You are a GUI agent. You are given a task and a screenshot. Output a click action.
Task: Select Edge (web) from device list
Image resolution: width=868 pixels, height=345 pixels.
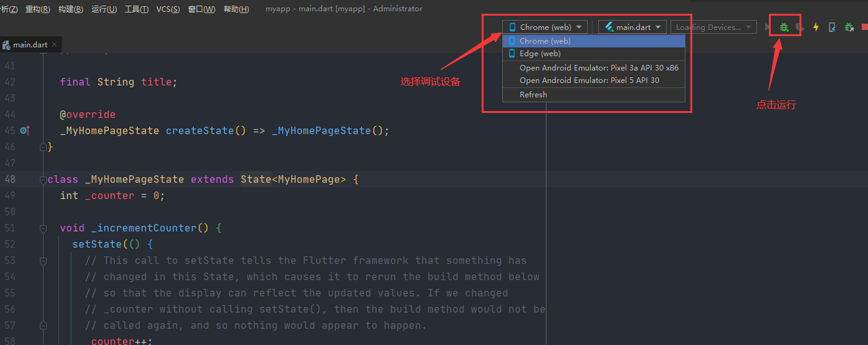(540, 54)
